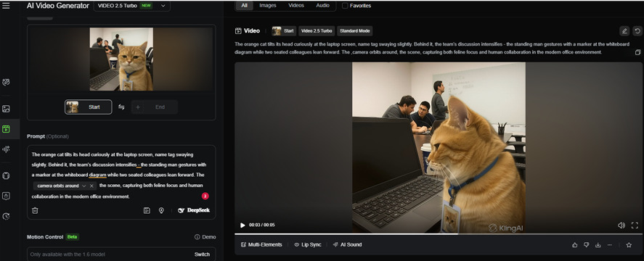Click the Standard Mode tag
This screenshot has width=644, height=261.
tap(355, 30)
